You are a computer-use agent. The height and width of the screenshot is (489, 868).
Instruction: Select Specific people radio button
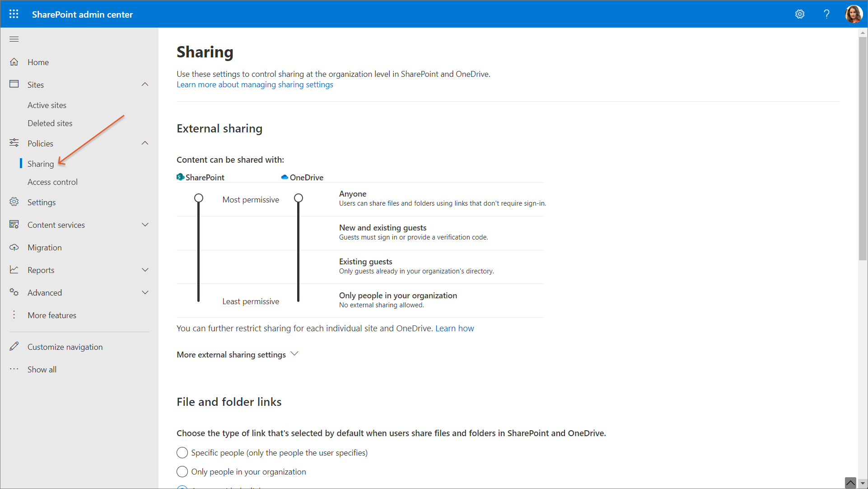coord(182,452)
